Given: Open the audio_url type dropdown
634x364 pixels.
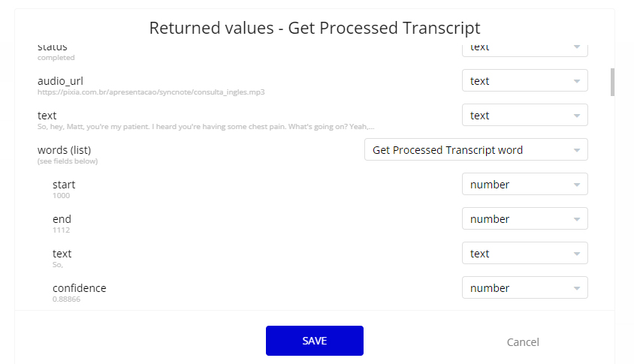Looking at the screenshot, I should (525, 81).
